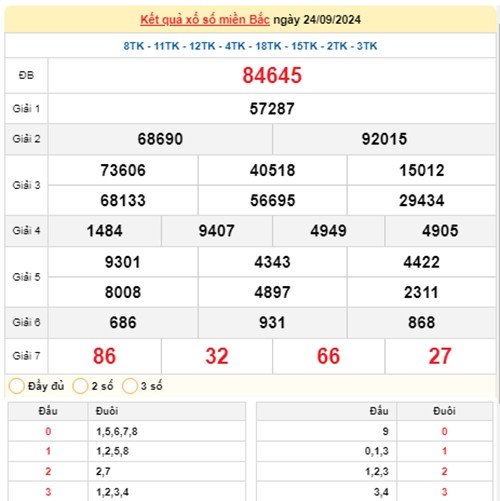Click head values '0,1,3' in right table

pyautogui.click(x=377, y=451)
